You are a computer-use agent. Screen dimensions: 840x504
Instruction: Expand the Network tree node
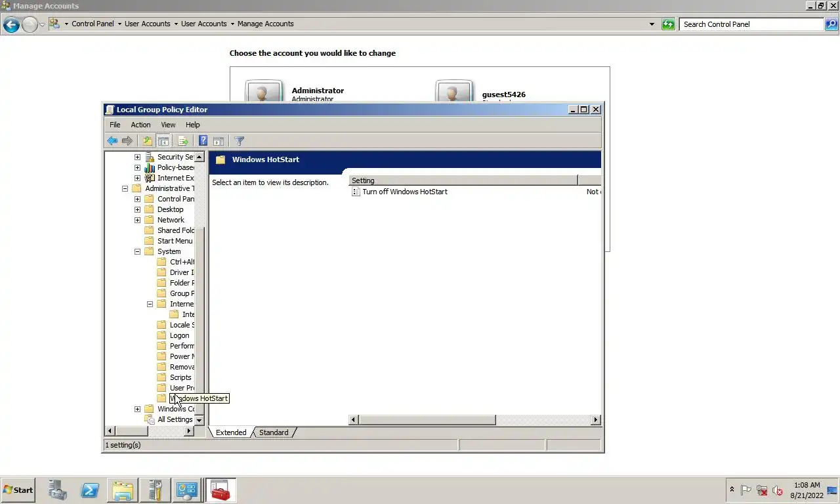[x=137, y=220]
